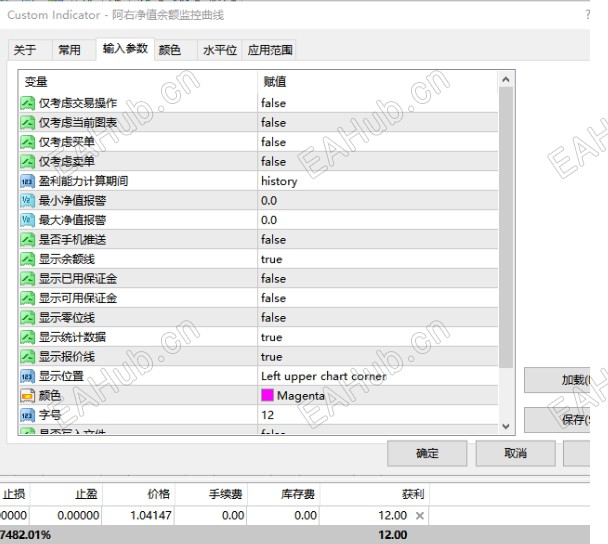
Task: Click the 保存 button
Action: 557,420
